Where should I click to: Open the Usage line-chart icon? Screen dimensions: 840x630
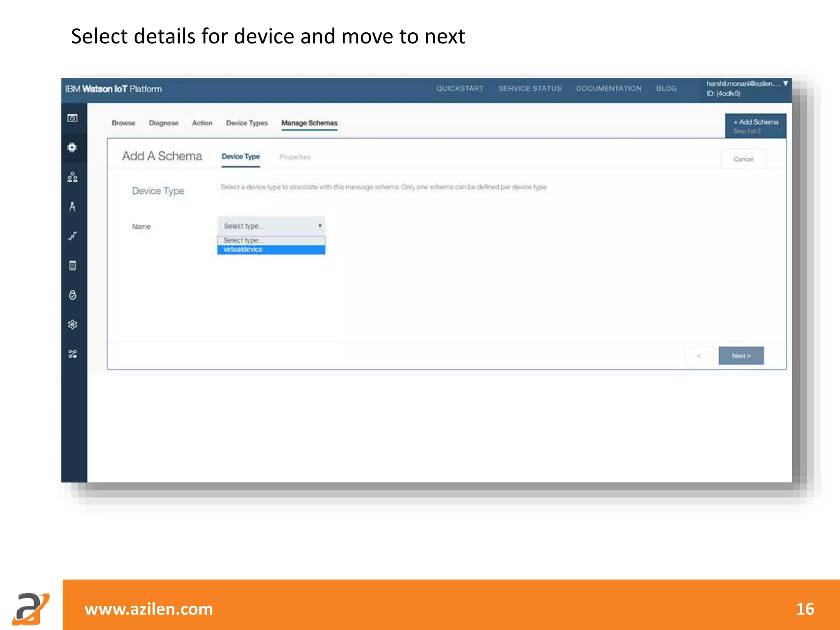[73, 236]
